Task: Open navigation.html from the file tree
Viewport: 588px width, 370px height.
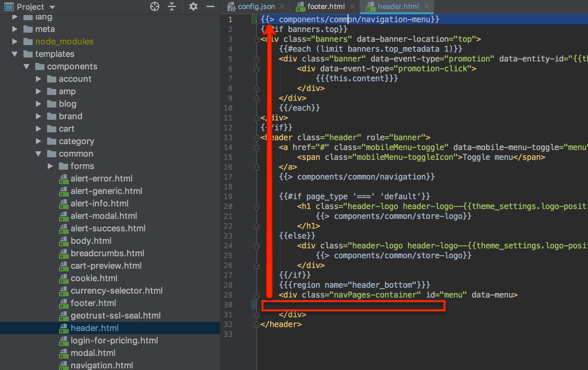Action: coord(101,365)
